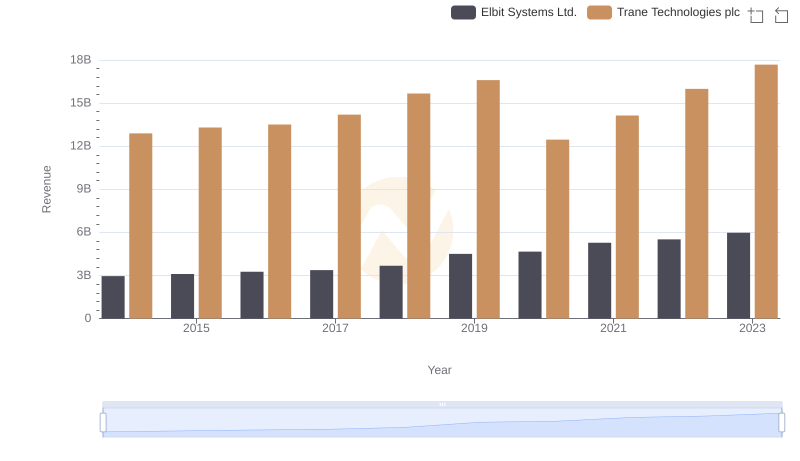The image size is (800, 461).
Task: Click Elbit Systems bar for 2018
Action: [x=391, y=292]
